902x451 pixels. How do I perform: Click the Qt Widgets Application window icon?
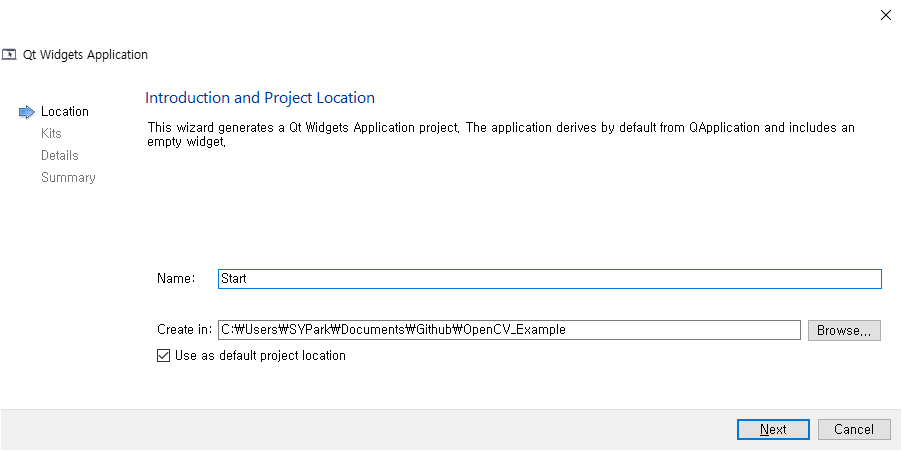[x=9, y=55]
